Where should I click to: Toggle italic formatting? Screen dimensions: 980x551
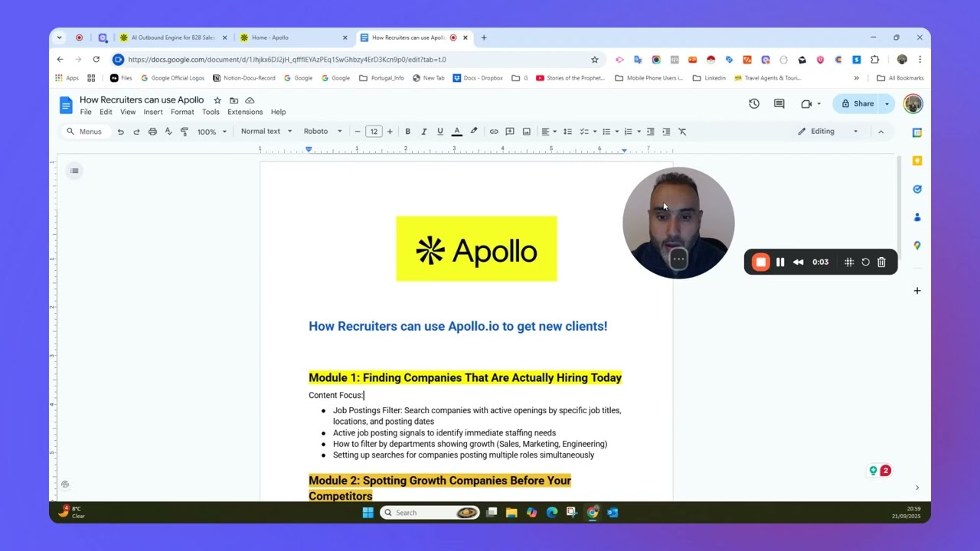click(423, 132)
